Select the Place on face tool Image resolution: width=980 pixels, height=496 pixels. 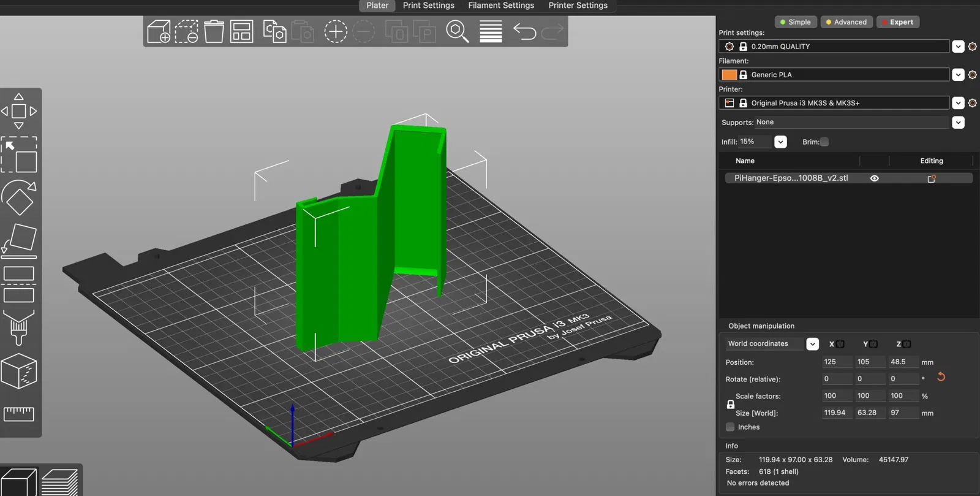(19, 240)
